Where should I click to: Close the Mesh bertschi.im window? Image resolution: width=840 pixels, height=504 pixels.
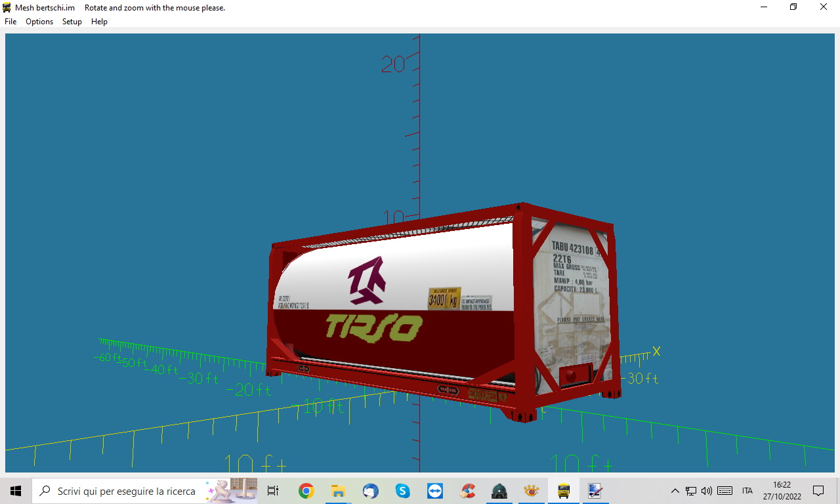[824, 7]
